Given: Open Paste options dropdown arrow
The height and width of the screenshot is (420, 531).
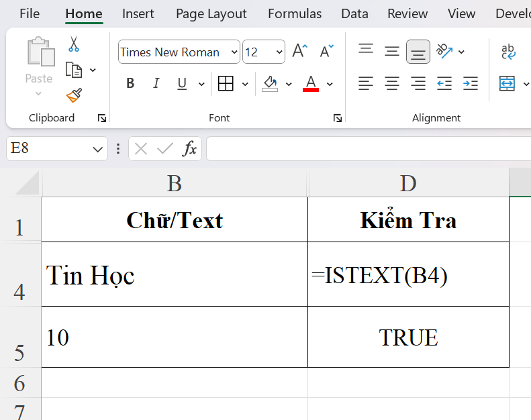Looking at the screenshot, I should coord(39,93).
